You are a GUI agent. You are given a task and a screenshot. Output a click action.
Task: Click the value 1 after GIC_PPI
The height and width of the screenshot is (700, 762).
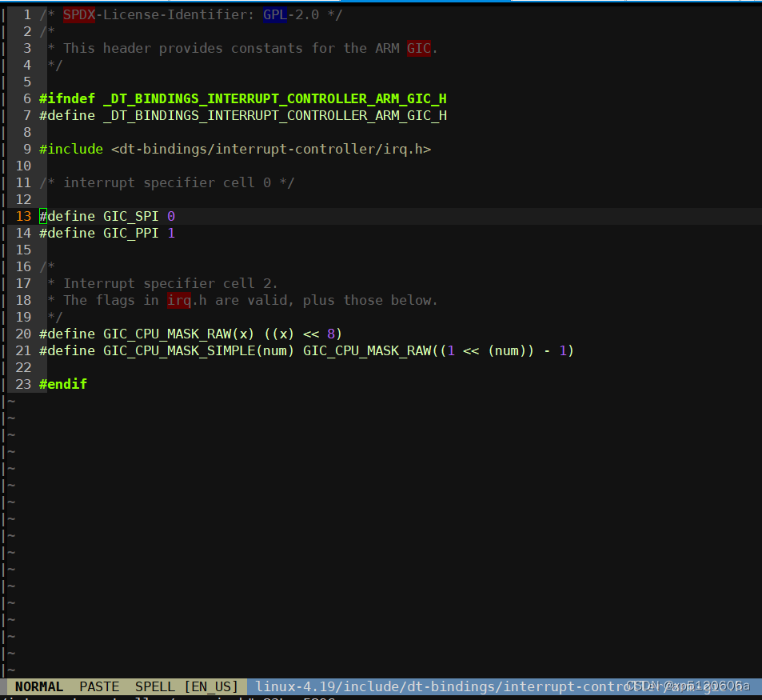[x=171, y=234]
